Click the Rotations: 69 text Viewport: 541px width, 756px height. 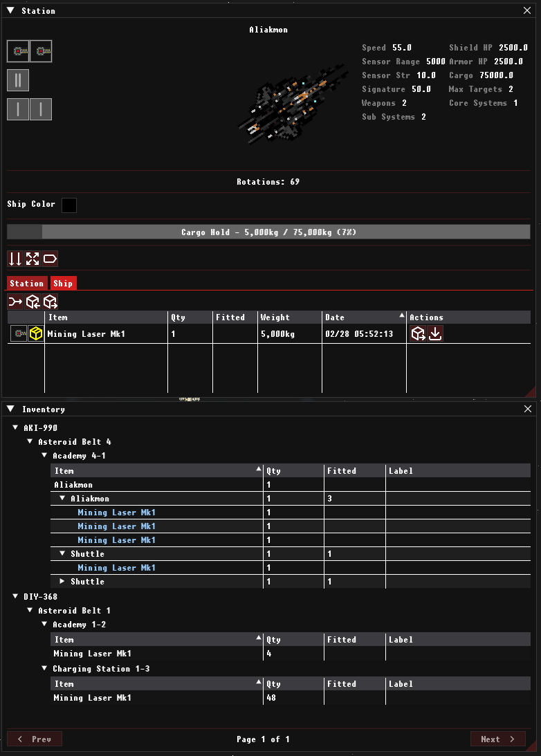click(x=268, y=182)
